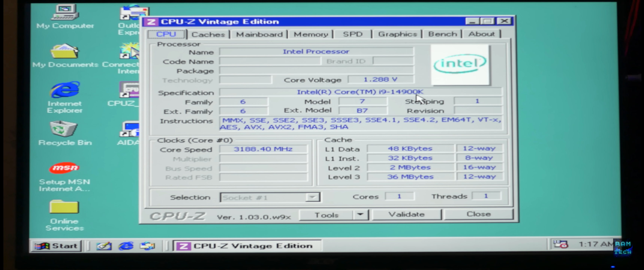Screen dimensions: 644x270
Task: Switch to the Caches tab
Action: point(208,34)
